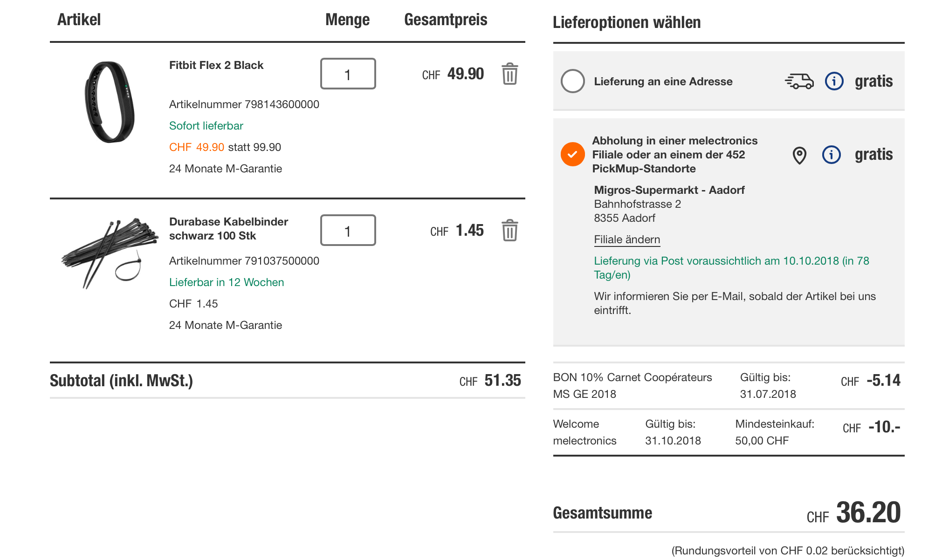Open Durabase Kabelbinder schwarz product title
The image size is (949, 560).
(228, 229)
